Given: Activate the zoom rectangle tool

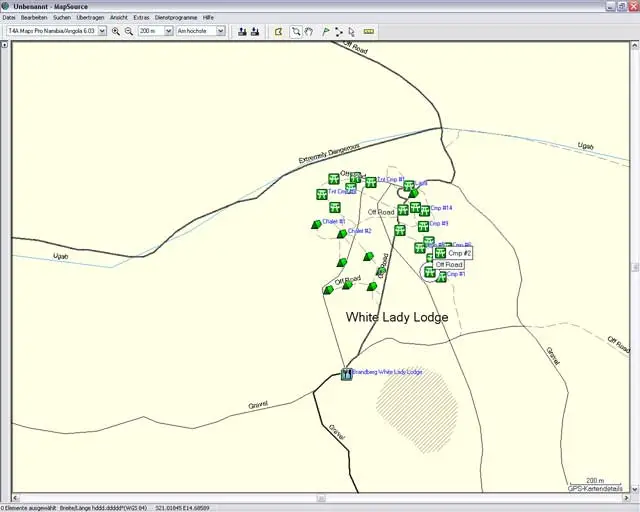Looking at the screenshot, I should [296, 31].
